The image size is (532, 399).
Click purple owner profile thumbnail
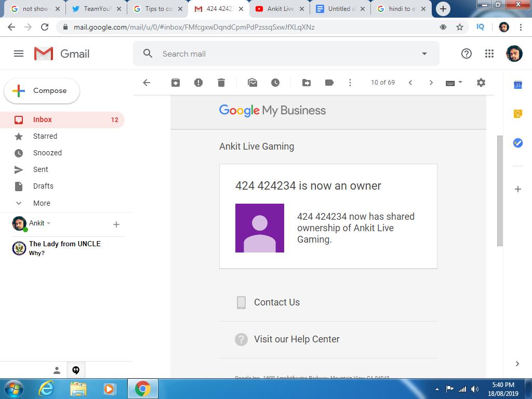coord(260,228)
